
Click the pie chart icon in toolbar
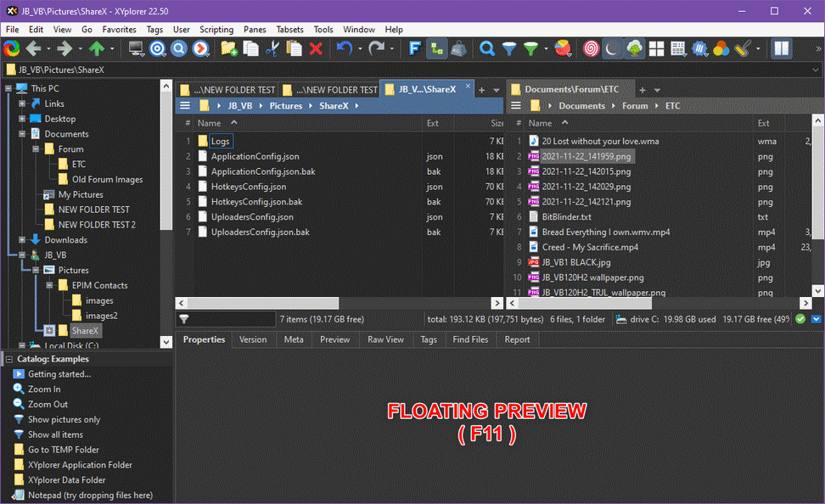pos(563,49)
